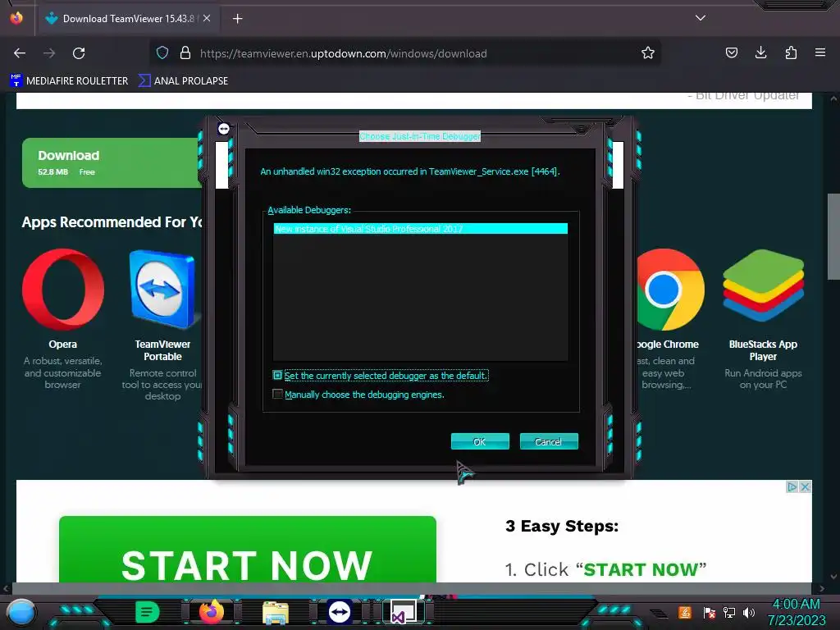Click the Opera app name link
This screenshot has width=840, height=630.
62,344
